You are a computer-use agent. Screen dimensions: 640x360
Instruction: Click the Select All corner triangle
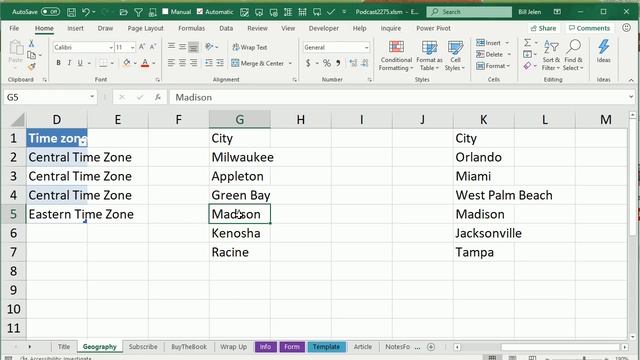click(x=17, y=120)
